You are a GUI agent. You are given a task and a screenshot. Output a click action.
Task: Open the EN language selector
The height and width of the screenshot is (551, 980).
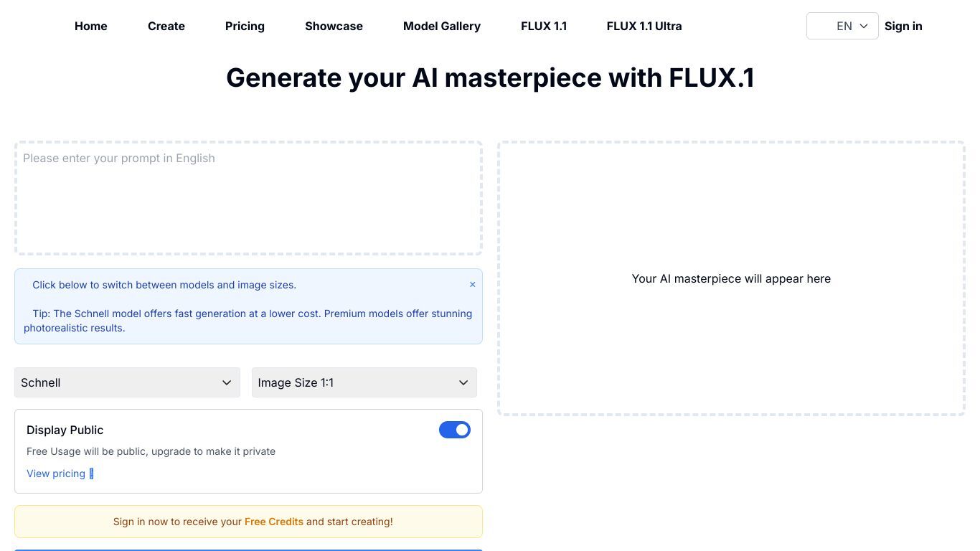pyautogui.click(x=842, y=26)
